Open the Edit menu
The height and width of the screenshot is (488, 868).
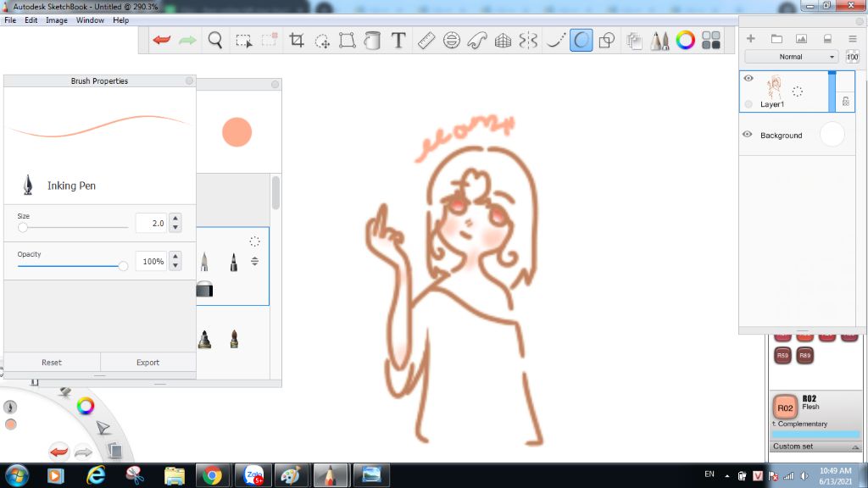[x=31, y=20]
